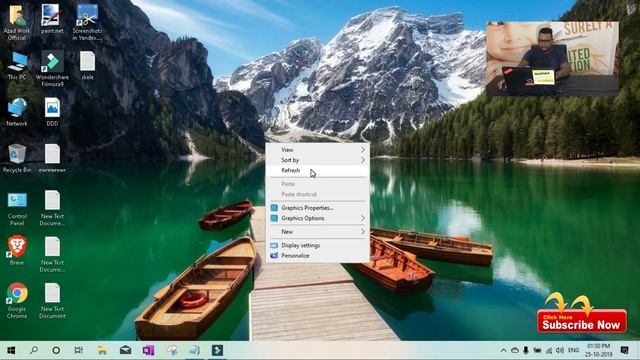
Task: Open the View context menu entry
Action: pyautogui.click(x=318, y=150)
